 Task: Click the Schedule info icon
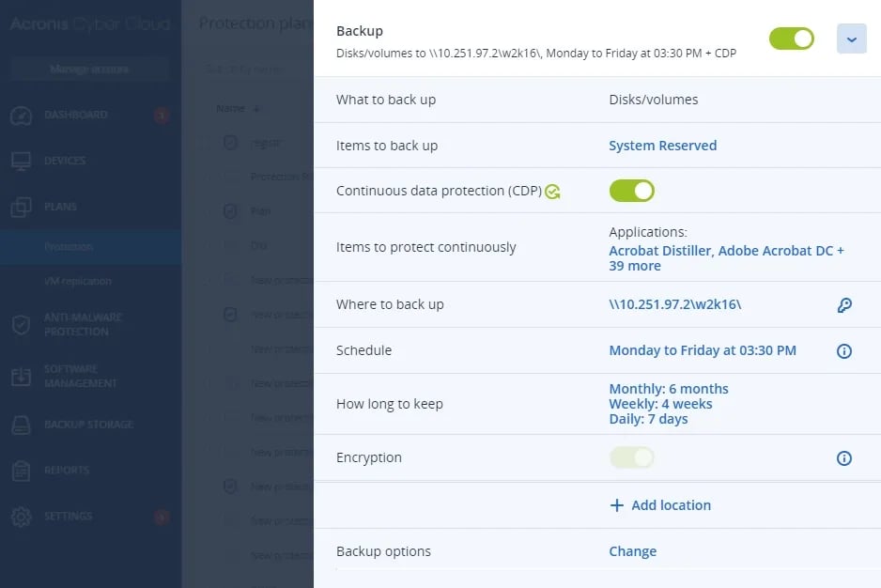(843, 351)
